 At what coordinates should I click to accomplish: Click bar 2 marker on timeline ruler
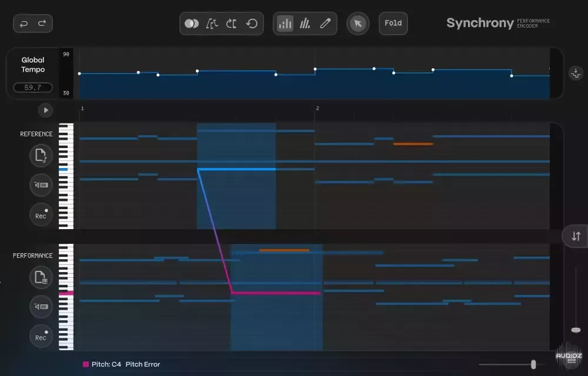pyautogui.click(x=318, y=108)
